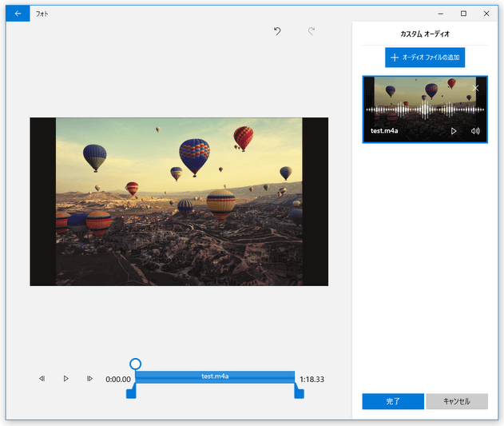This screenshot has width=504, height=426.
Task: Click the test.m4a track bar on timeline
Action: pyautogui.click(x=215, y=376)
